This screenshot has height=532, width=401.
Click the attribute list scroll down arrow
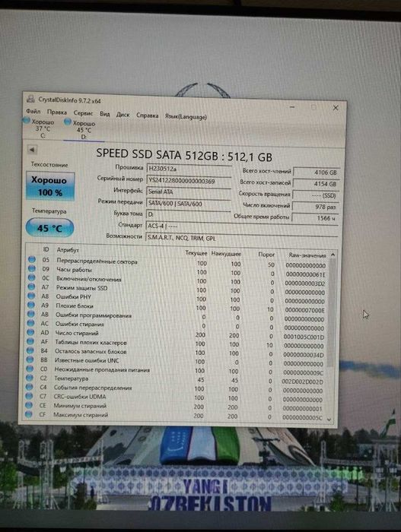tap(329, 420)
